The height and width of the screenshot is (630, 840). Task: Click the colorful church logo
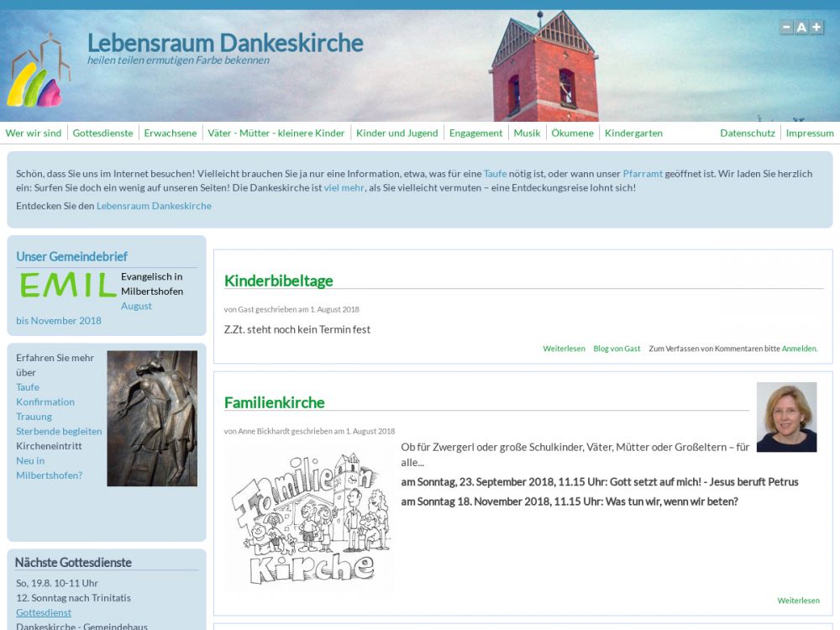[37, 72]
